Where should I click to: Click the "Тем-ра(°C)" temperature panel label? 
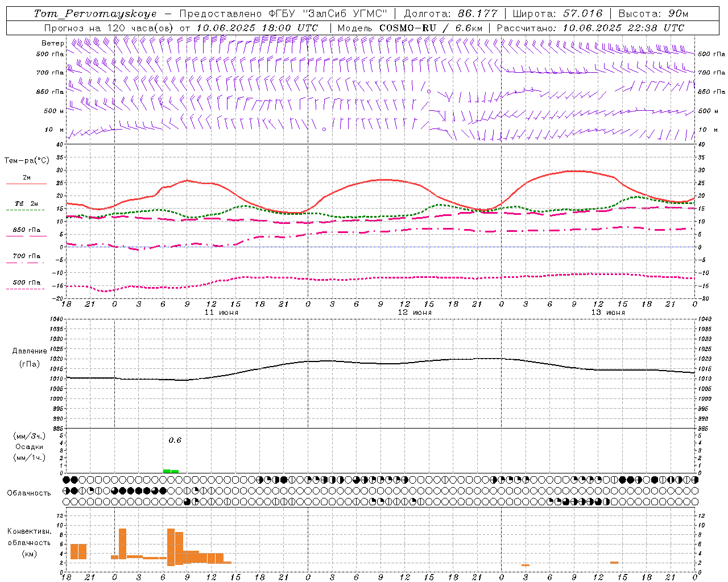coord(27,161)
